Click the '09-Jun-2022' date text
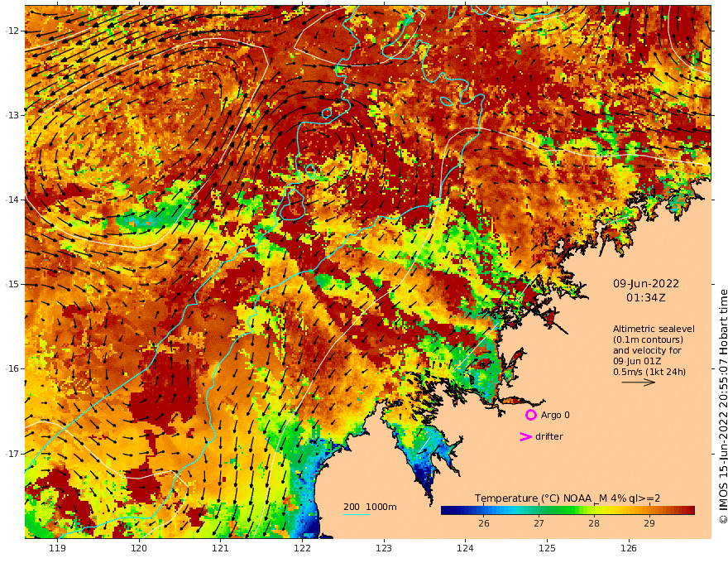Image resolution: width=728 pixels, height=563 pixels. click(646, 283)
